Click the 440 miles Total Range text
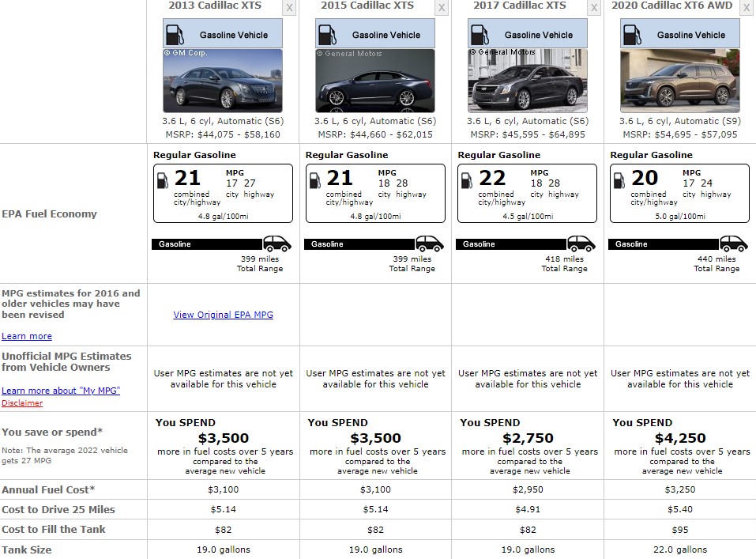Image resolution: width=756 pixels, height=559 pixels. pos(717,263)
